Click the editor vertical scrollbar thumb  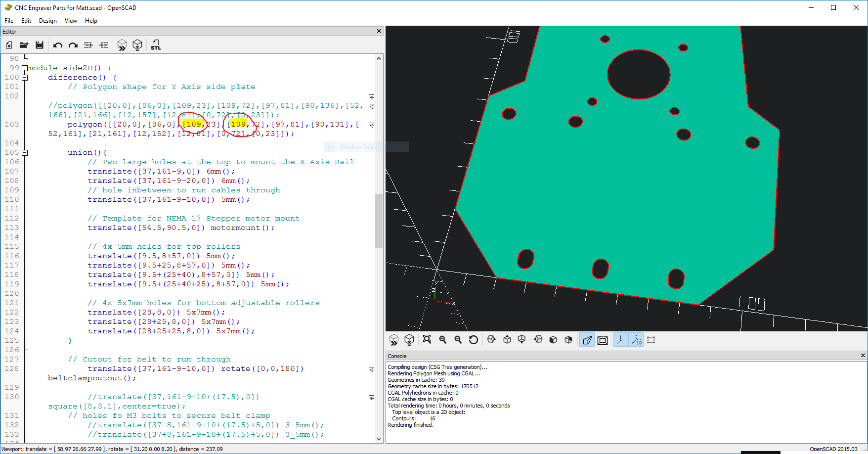point(379,220)
